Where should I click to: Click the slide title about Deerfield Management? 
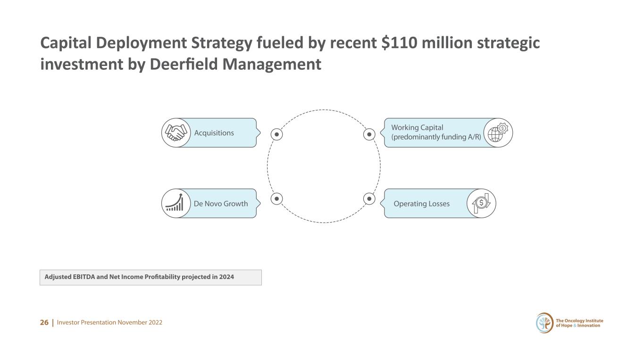[290, 53]
